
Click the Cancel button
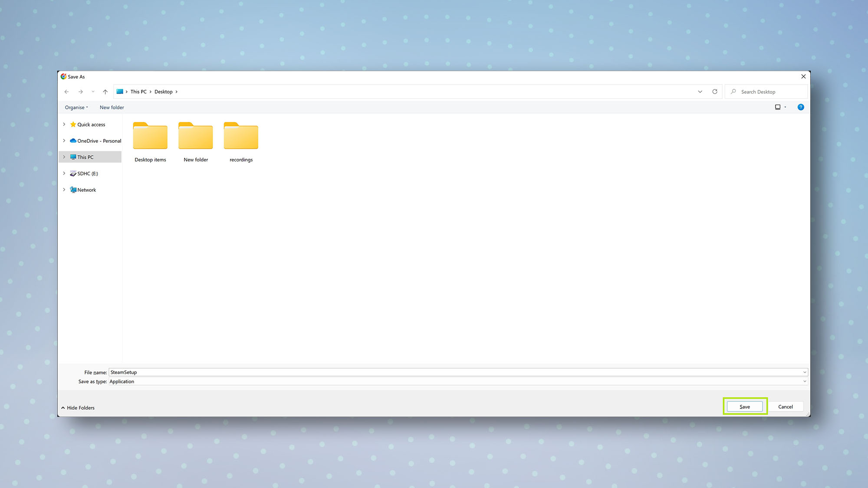coord(786,406)
